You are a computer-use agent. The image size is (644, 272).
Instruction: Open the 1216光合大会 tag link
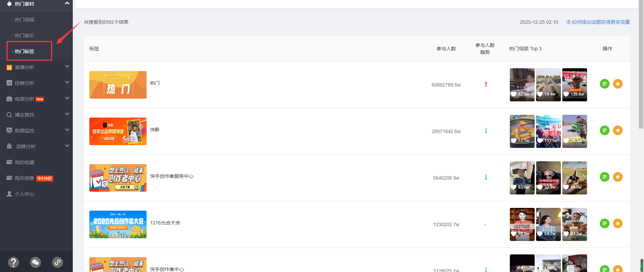(165, 223)
